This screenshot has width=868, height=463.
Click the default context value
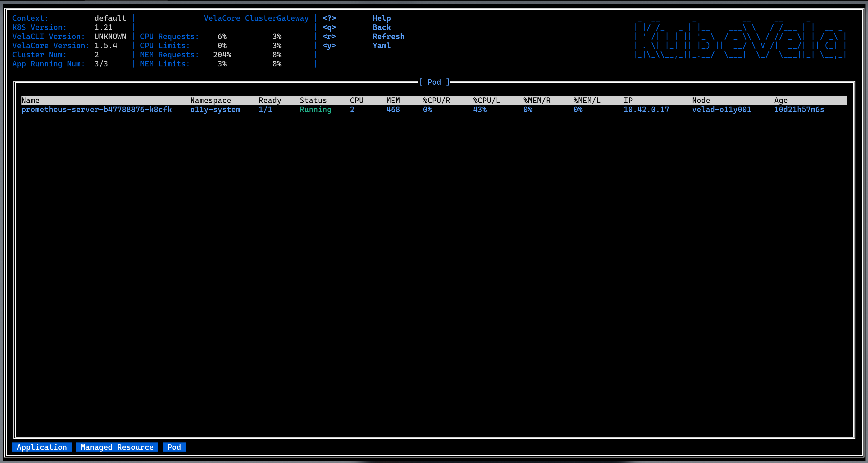pos(110,18)
